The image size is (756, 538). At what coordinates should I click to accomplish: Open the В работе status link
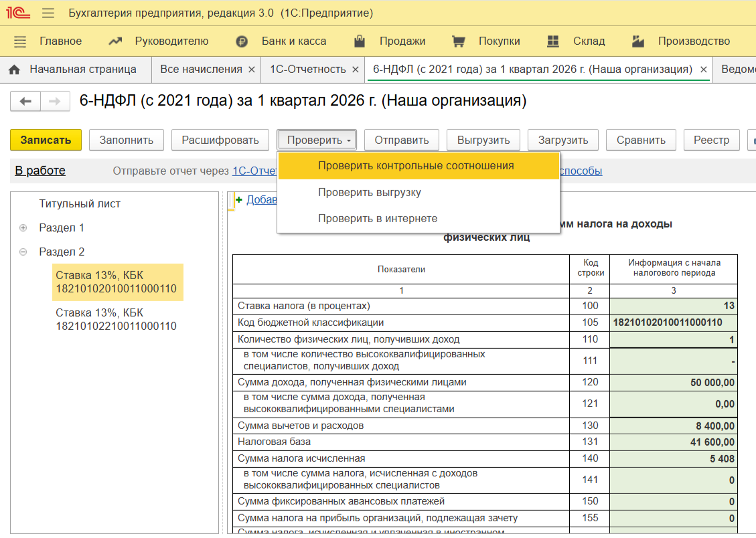click(x=40, y=171)
